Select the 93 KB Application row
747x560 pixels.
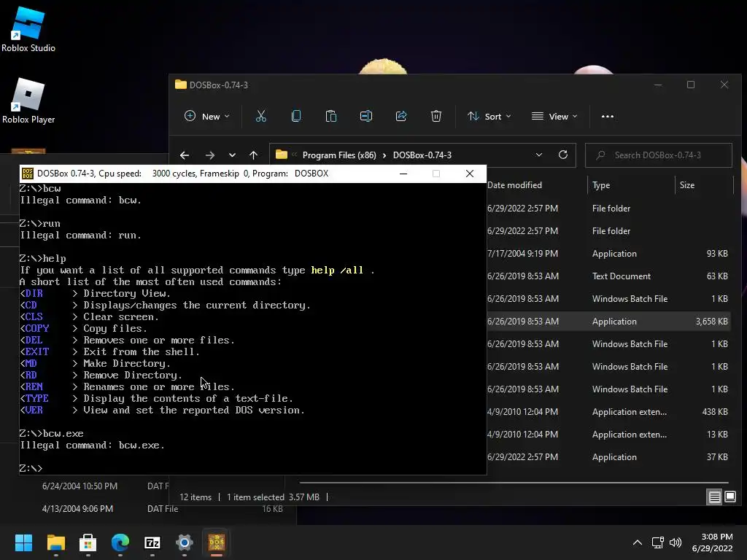coord(610,254)
